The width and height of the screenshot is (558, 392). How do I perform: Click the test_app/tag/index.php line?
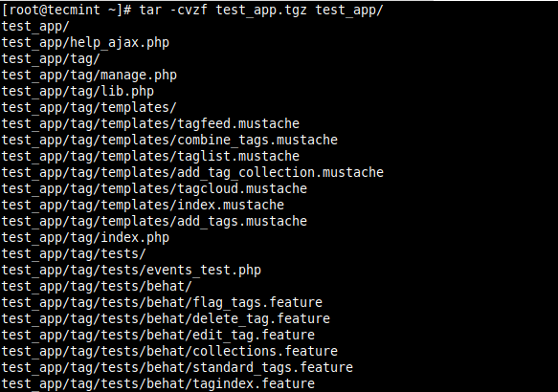pos(85,238)
